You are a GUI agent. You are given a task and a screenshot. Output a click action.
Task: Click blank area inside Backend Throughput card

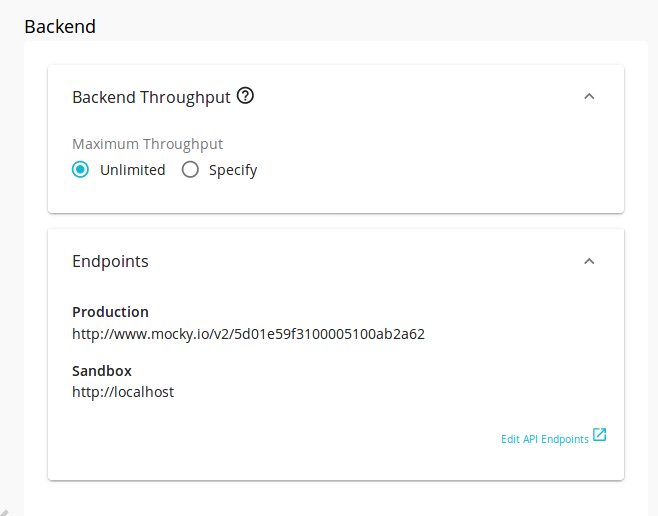420,168
